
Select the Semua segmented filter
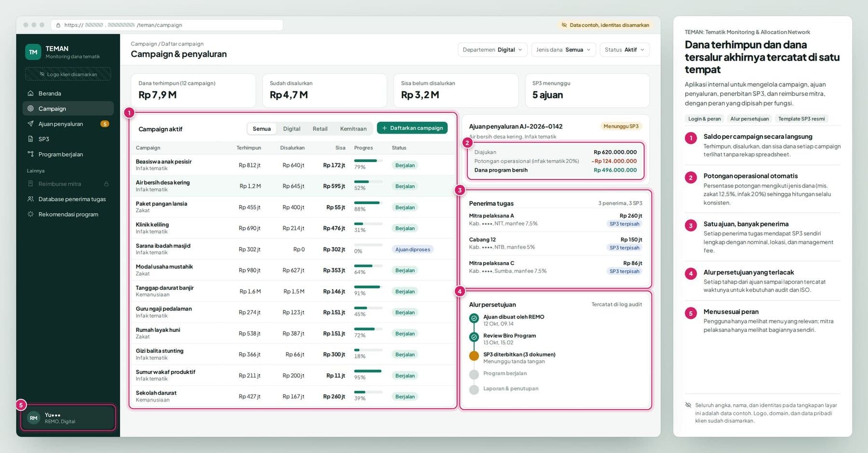click(262, 129)
